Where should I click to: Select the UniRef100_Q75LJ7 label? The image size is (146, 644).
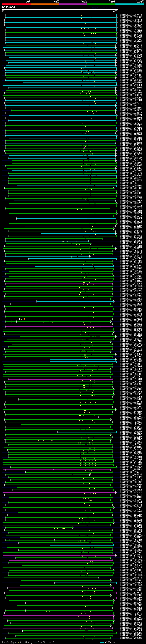[131, 492]
